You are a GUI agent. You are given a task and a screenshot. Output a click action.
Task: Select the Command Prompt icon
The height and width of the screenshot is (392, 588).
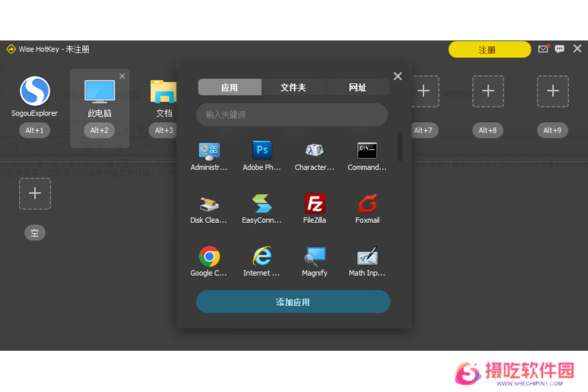pos(367,151)
